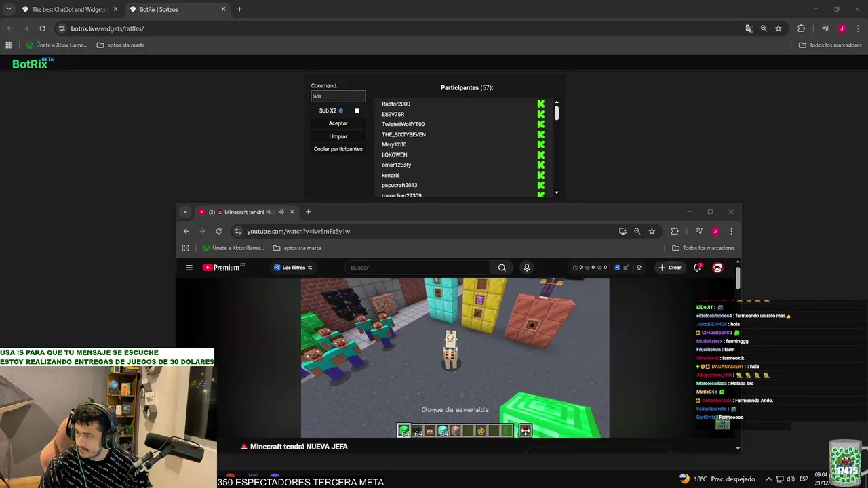Click Sub X2 info icon

point(341,110)
